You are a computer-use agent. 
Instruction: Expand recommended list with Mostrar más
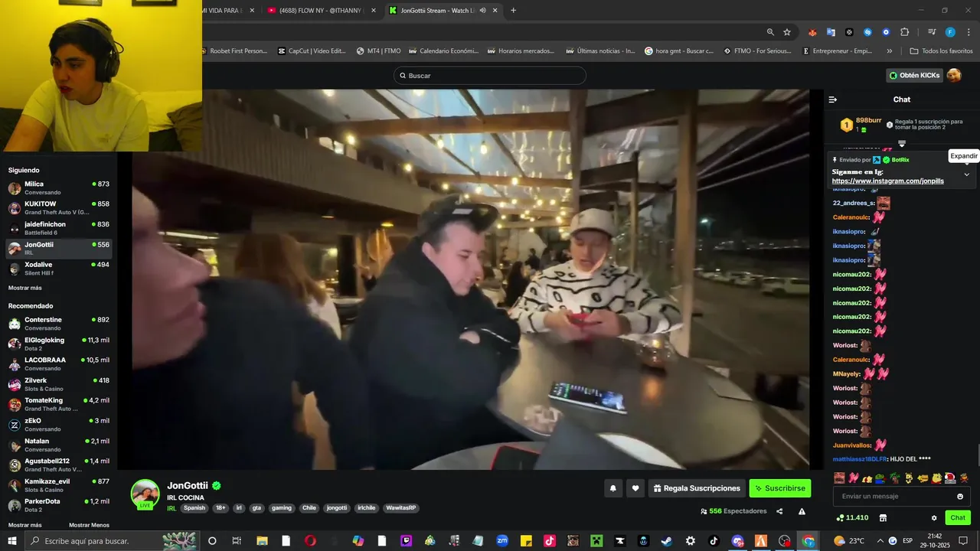coord(25,525)
